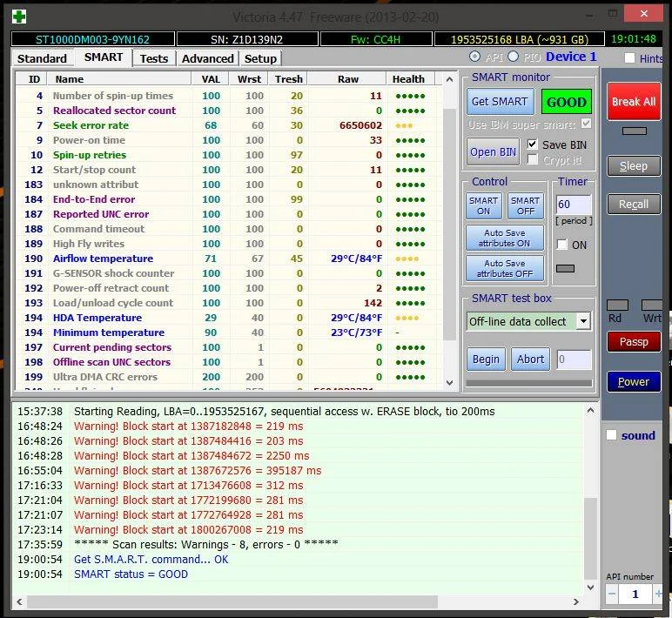Screen dimensions: 672x618
Task: Select the Ultra DMA CRC errors row
Action: click(x=229, y=377)
